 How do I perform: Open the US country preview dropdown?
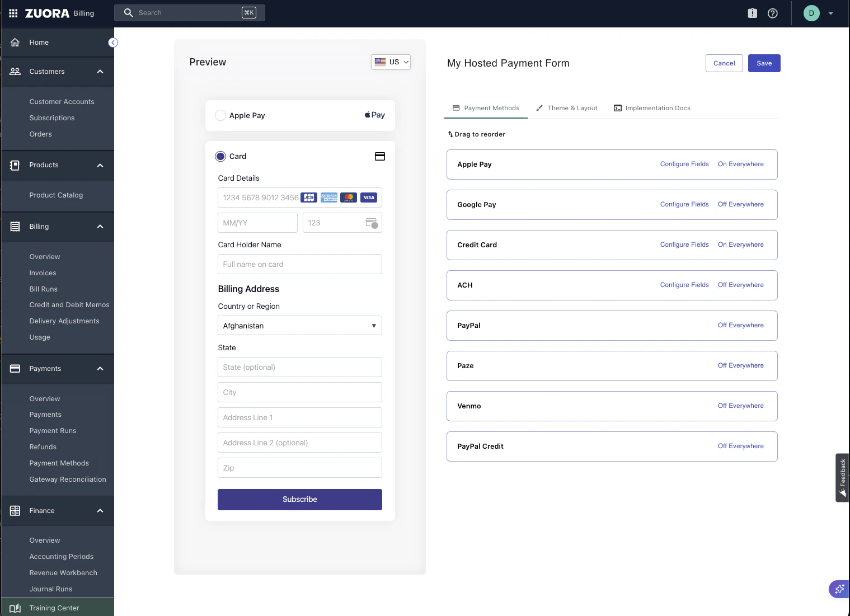[391, 62]
